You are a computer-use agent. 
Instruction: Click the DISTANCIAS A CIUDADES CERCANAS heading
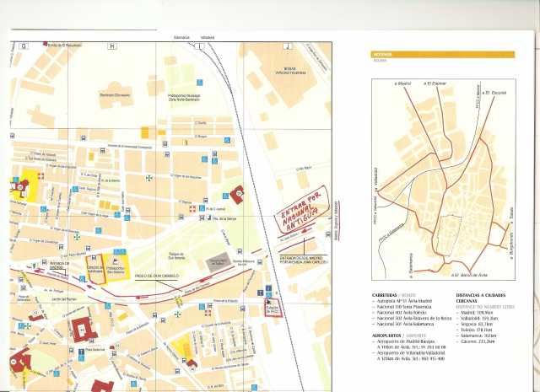click(x=485, y=299)
